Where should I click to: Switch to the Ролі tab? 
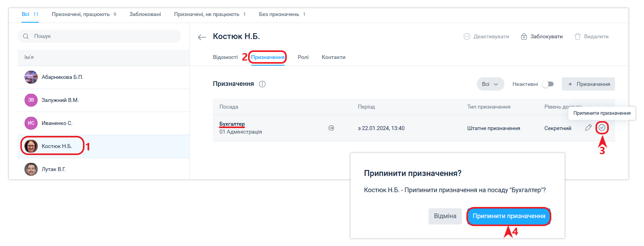[x=303, y=57]
